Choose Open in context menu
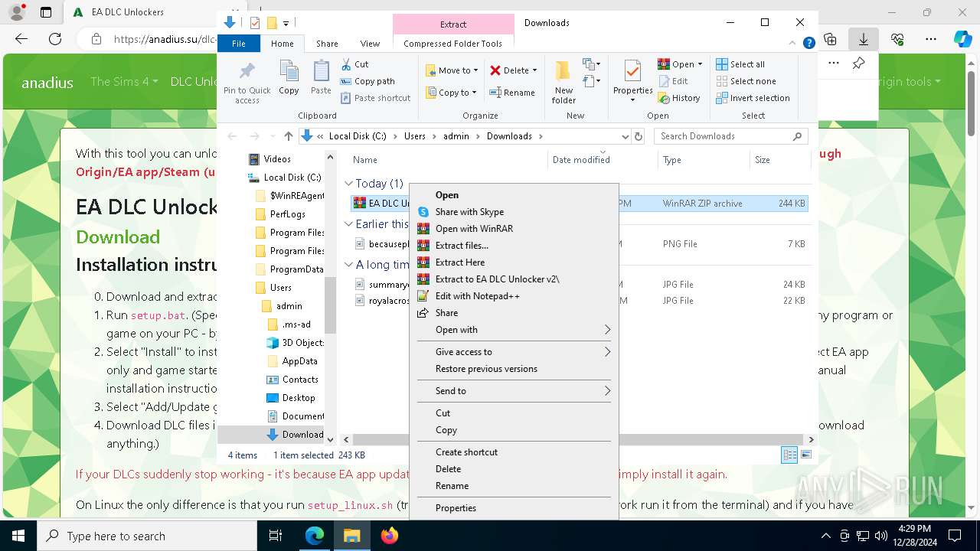 514,195
